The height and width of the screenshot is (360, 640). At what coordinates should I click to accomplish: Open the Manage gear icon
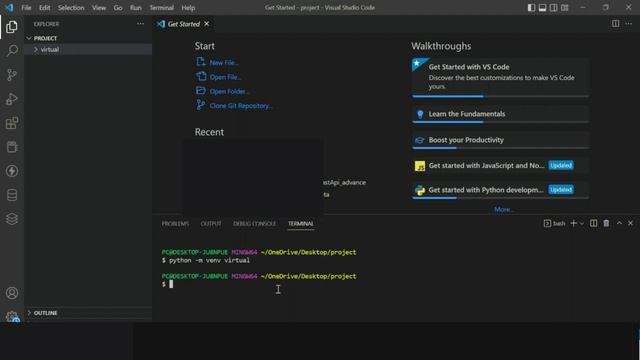click(12, 316)
